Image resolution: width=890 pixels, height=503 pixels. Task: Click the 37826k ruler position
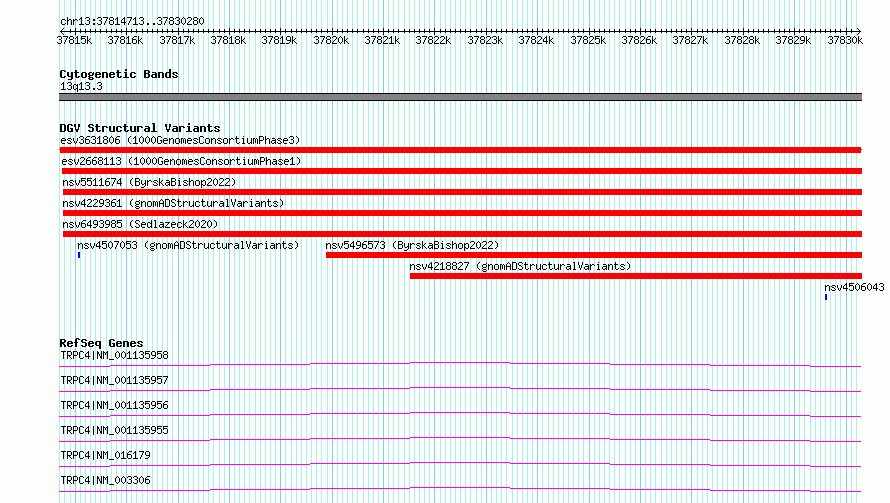(639, 40)
